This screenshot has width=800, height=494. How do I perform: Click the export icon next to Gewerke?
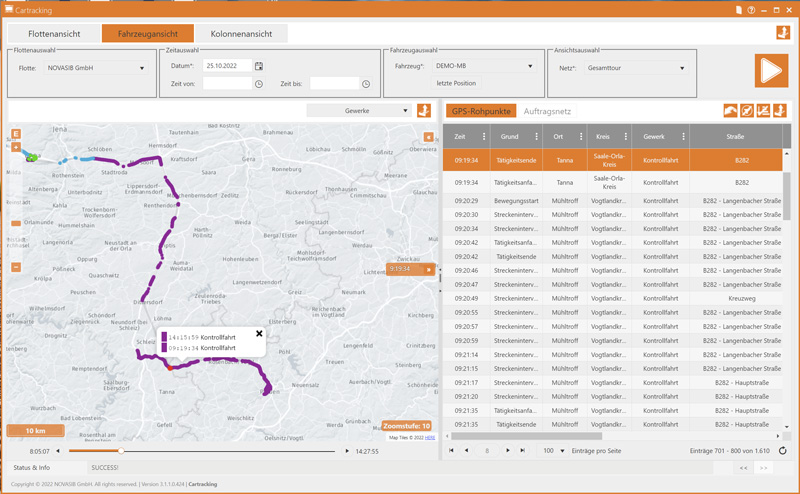pos(423,110)
